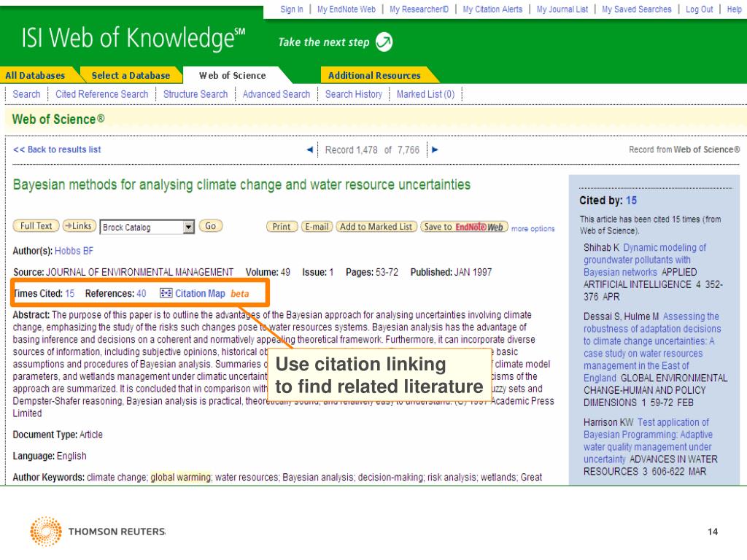Click the Pages 53-72 text
The image size is (747, 560).
372,273
